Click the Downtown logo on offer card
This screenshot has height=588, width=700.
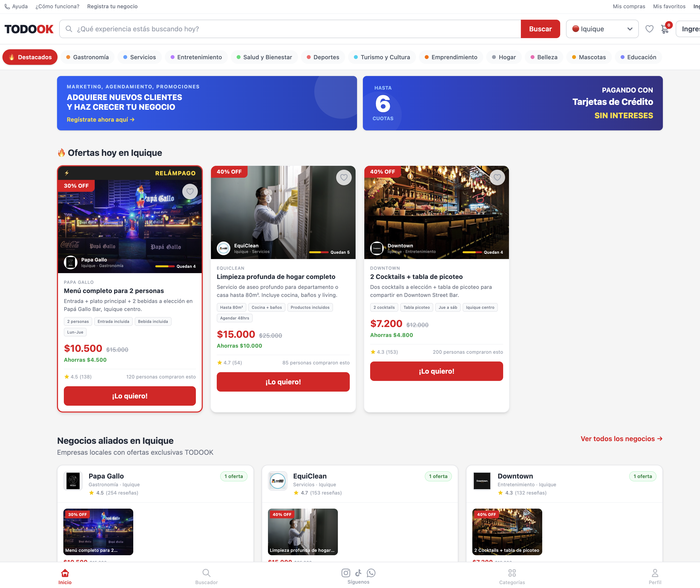point(377,248)
